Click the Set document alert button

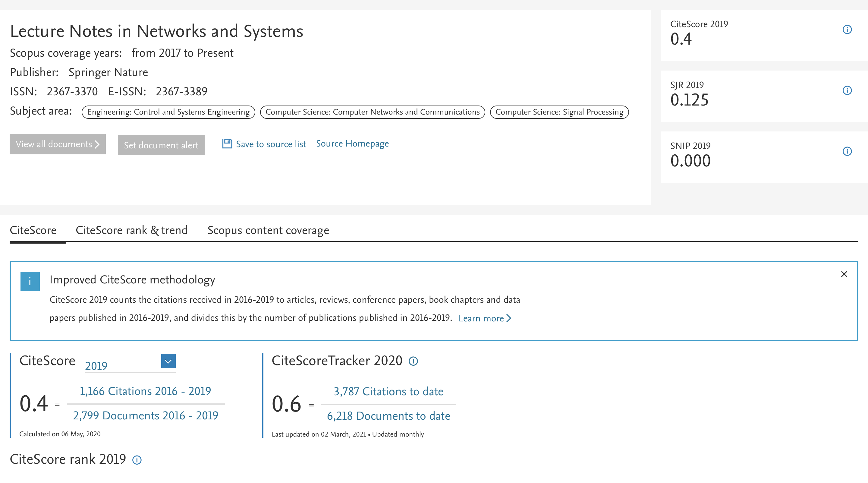point(161,145)
